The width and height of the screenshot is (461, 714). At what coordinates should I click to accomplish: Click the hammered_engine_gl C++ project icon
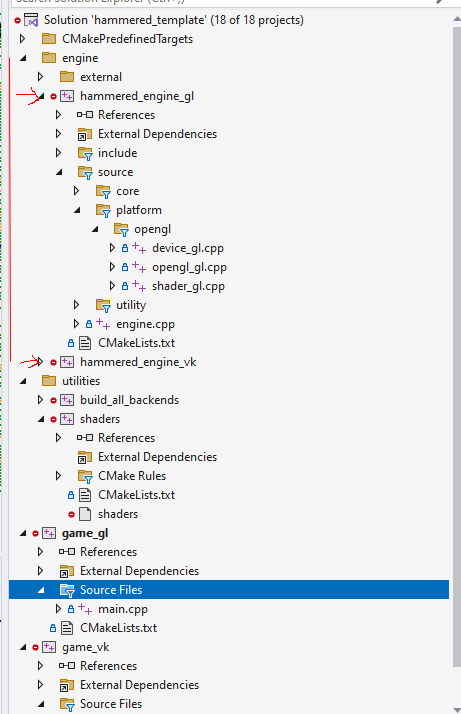[67, 96]
